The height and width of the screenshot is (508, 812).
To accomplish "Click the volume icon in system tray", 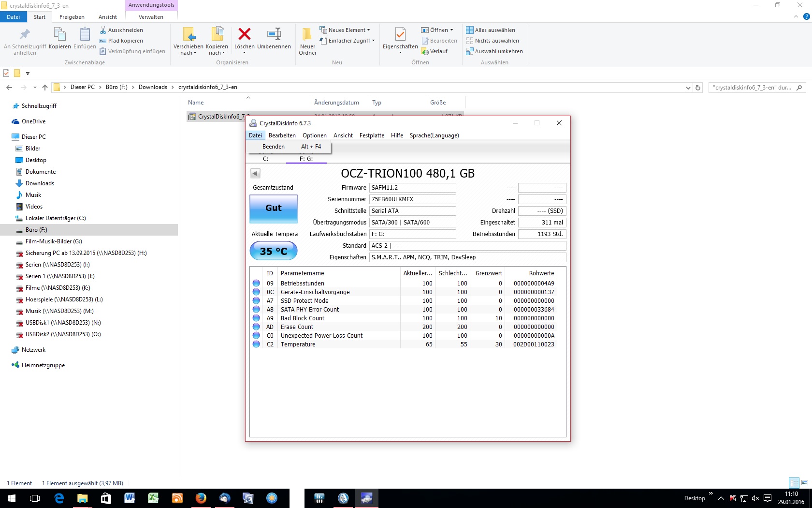I will coord(755,498).
